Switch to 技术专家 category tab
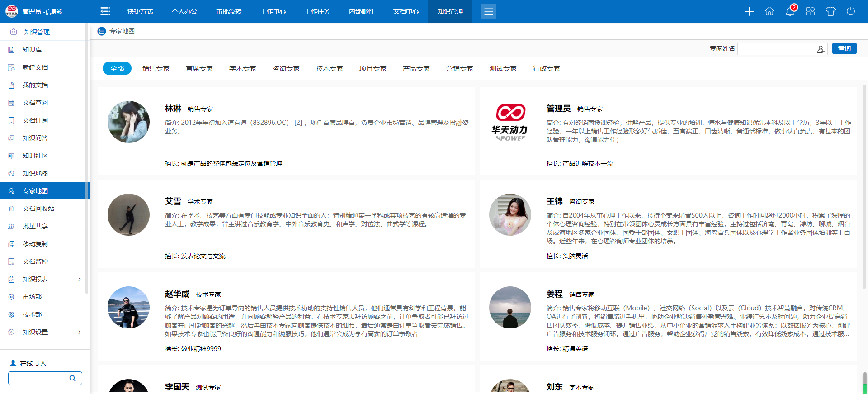This screenshot has height=394, width=868. coord(329,69)
